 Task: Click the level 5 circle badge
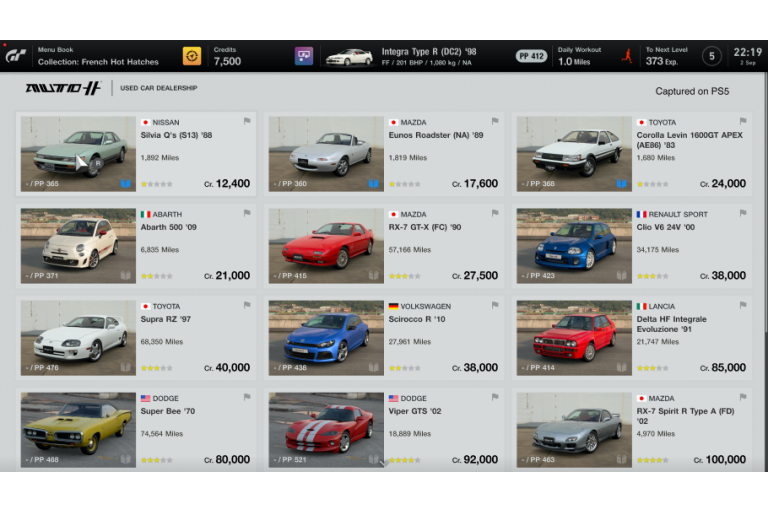[712, 56]
